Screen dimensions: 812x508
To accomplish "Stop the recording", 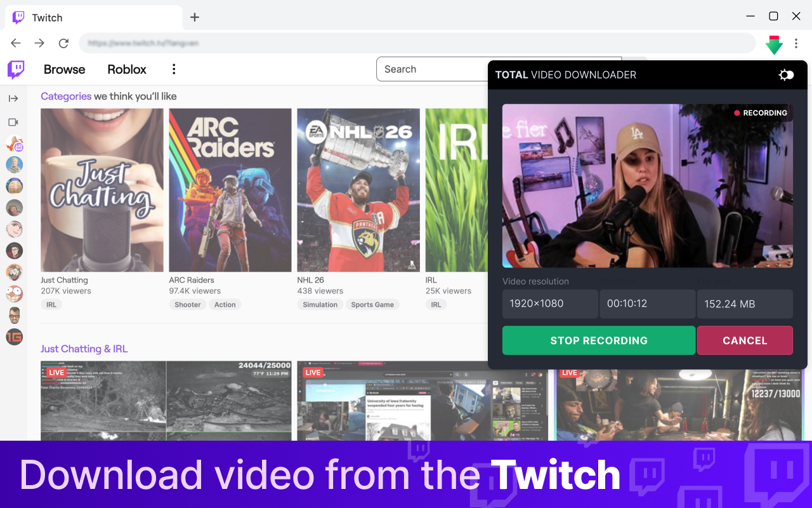I will [x=599, y=340].
